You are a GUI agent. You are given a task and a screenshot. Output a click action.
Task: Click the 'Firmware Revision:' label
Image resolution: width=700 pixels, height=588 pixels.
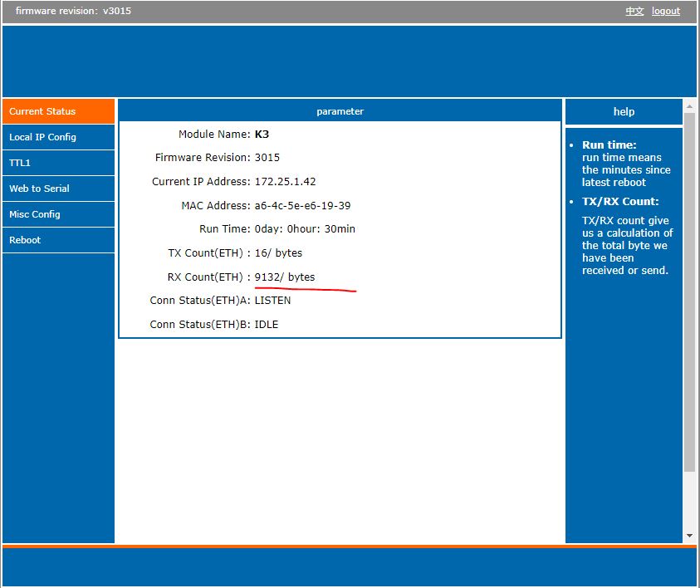[x=203, y=158]
